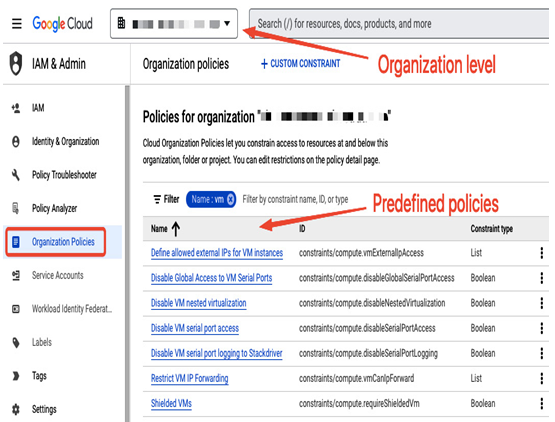The height and width of the screenshot is (422, 555).
Task: Open the hamburger navigation menu
Action: point(17,24)
